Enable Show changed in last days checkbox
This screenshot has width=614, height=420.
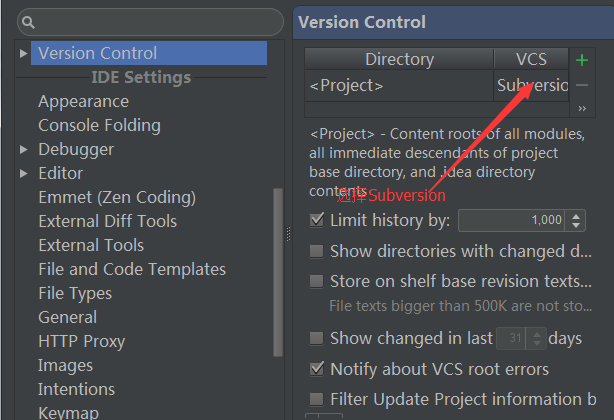click(x=316, y=338)
